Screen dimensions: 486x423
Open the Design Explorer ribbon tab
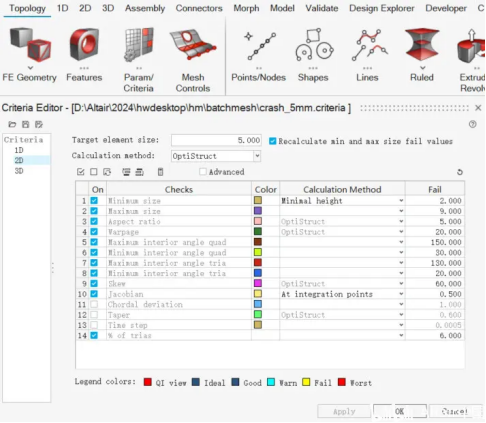point(382,8)
